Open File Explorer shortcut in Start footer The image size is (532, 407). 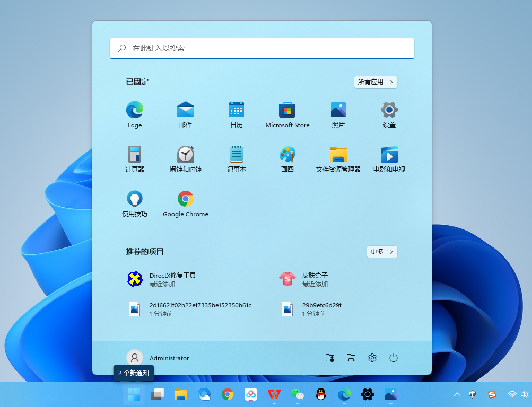(x=351, y=358)
